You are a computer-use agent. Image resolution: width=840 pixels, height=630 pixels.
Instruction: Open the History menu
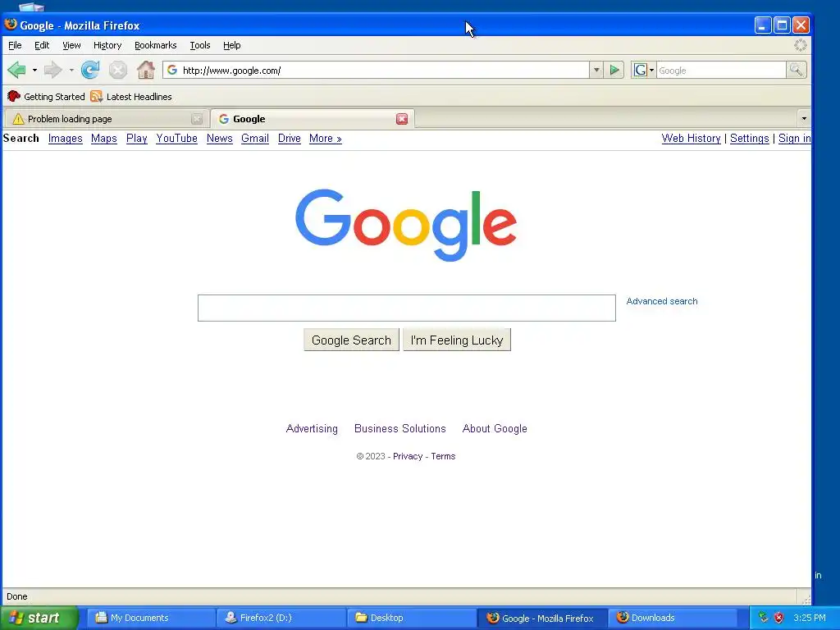[x=107, y=46]
